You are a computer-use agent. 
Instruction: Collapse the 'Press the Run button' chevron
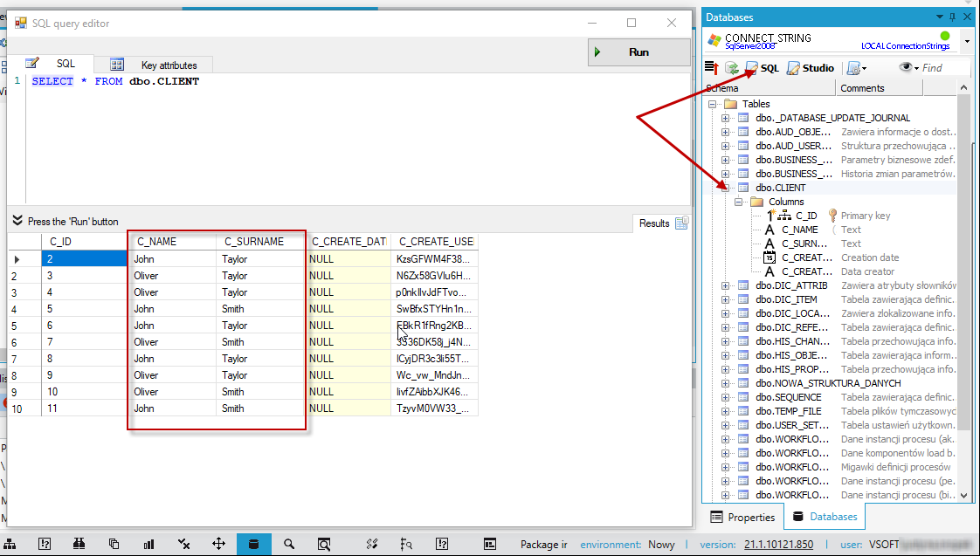17,221
